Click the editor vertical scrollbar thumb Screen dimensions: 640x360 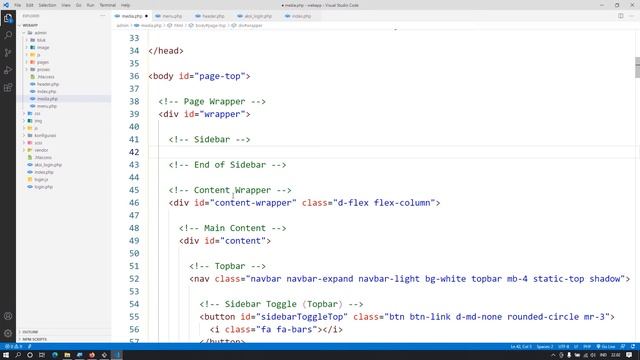click(637, 67)
